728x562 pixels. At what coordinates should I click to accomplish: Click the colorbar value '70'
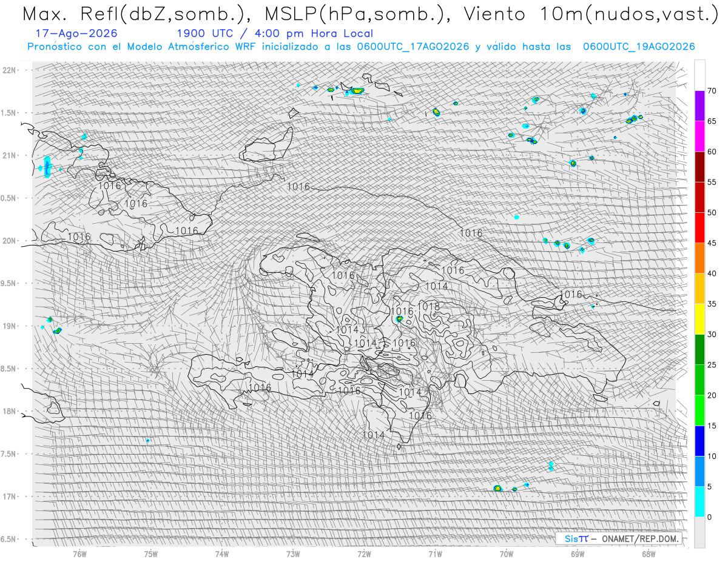(712, 91)
